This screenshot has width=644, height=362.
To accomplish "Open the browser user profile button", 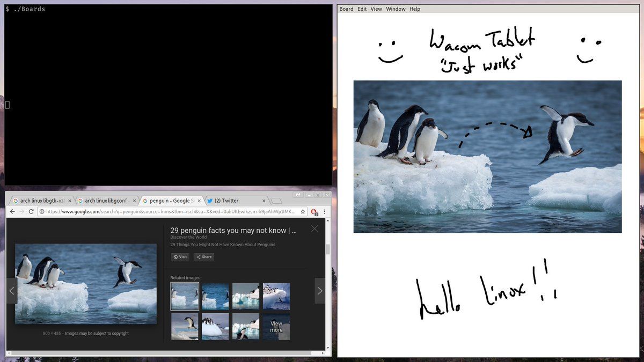I will pyautogui.click(x=298, y=195).
